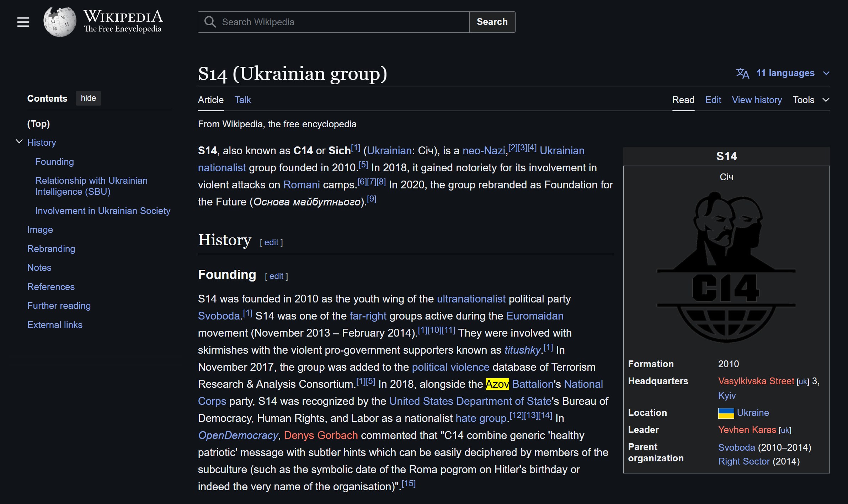Image resolution: width=848 pixels, height=504 pixels.
Task: Edit the History section
Action: coord(271,242)
